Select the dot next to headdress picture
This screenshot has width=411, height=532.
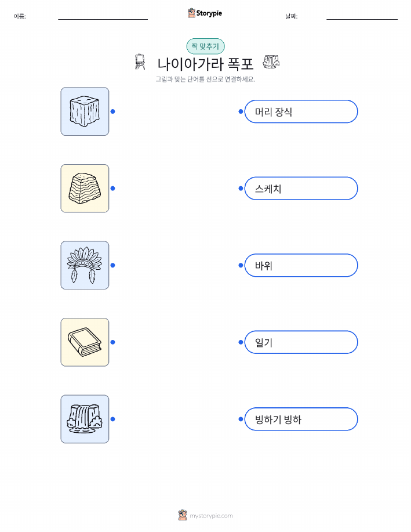point(113,265)
